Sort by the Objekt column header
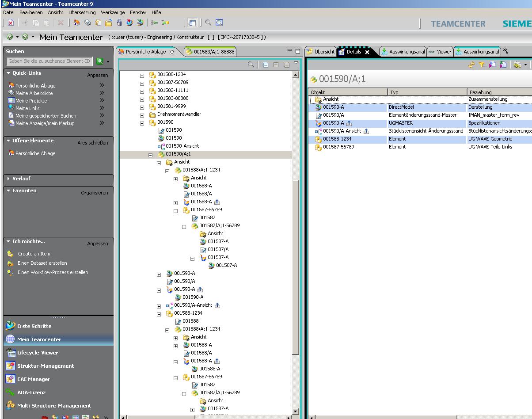Screen dimensions: 532x419 [x=348, y=92]
